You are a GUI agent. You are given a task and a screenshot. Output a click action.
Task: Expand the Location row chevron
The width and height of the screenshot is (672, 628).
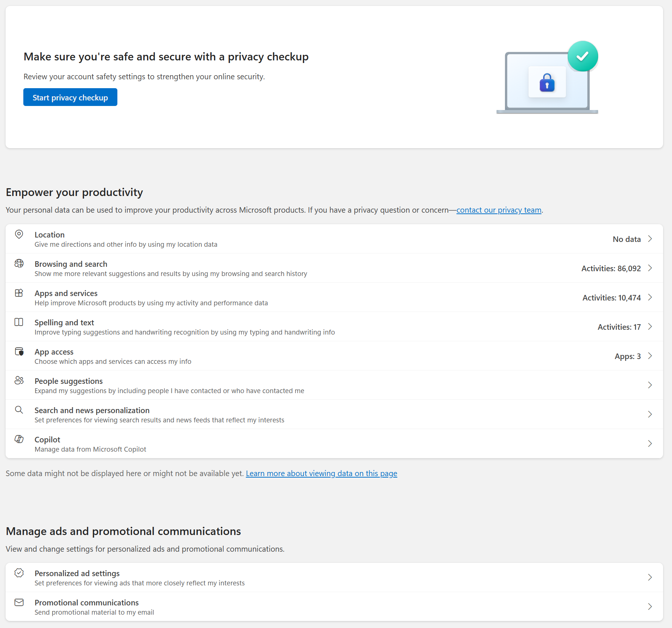pyautogui.click(x=650, y=239)
